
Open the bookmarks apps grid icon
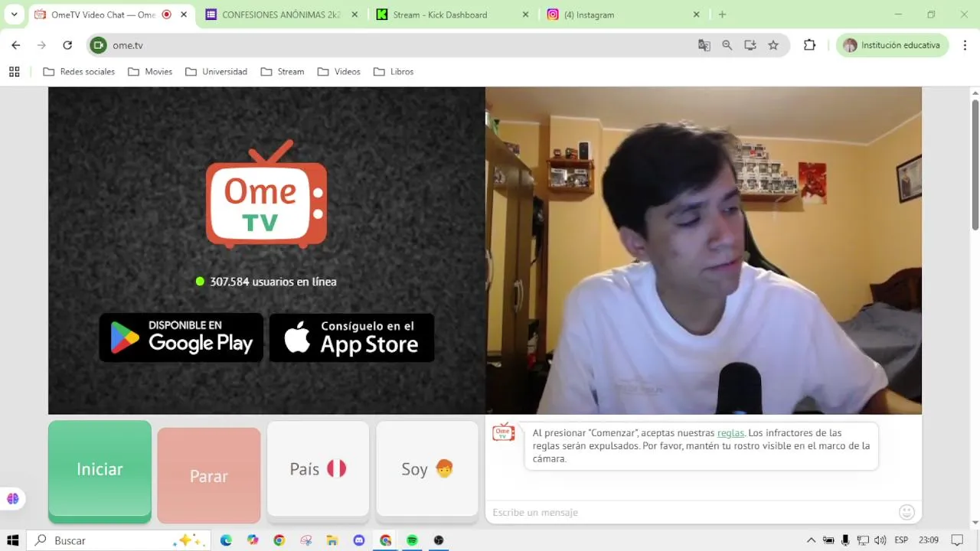(14, 72)
